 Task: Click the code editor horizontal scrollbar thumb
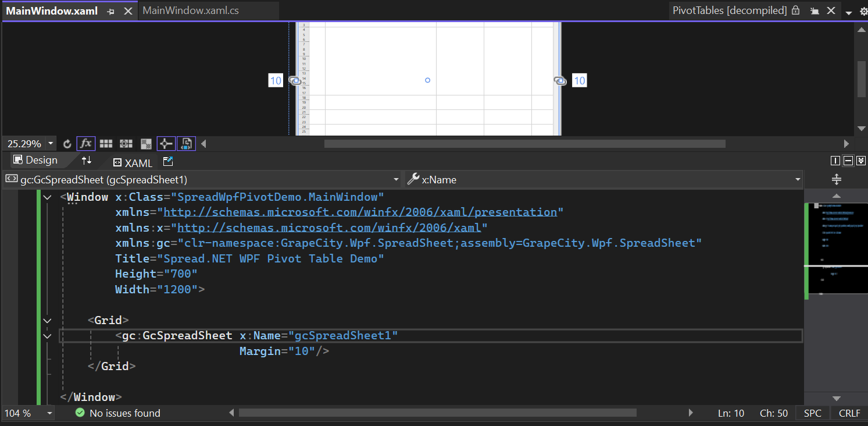(438, 413)
